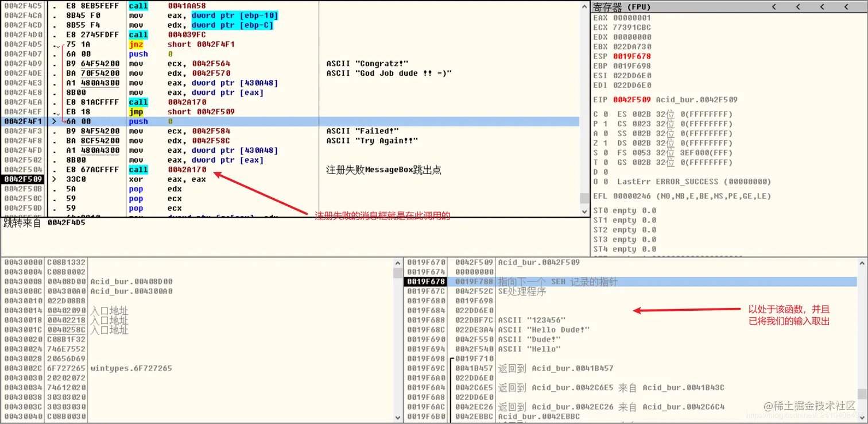This screenshot has height=424, width=868.
Task: Click memory dump pane scrollbar thumb
Action: click(x=398, y=273)
